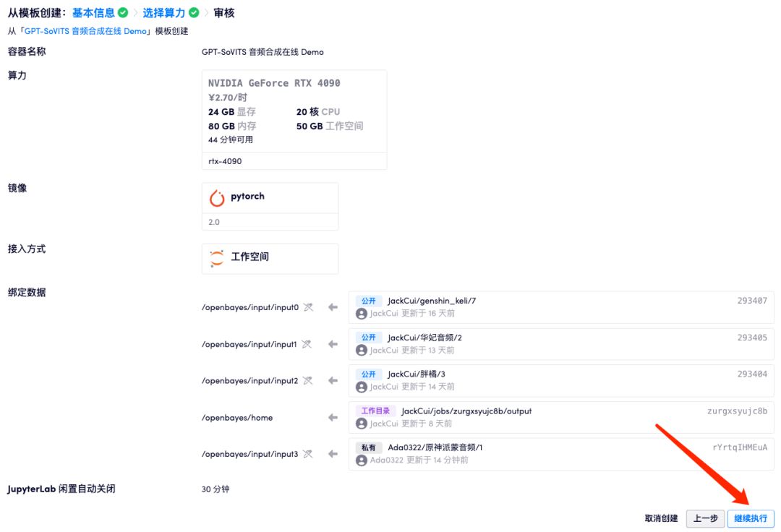Viewport: 781px width, 532px height.
Task: Click path /openbayes/input/input0
Action: [250, 307]
